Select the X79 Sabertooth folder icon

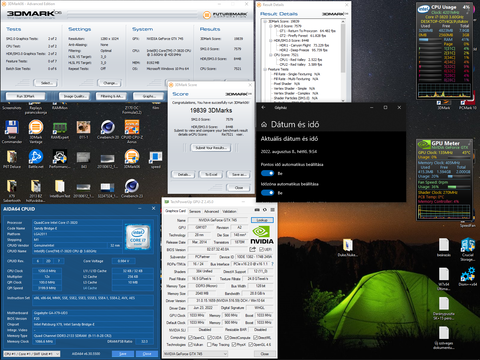pos(12,190)
